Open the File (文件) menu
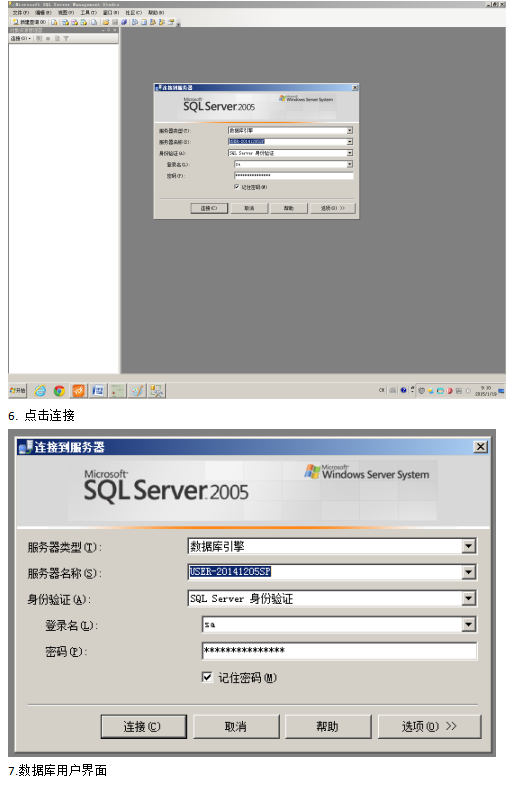 click(21, 12)
